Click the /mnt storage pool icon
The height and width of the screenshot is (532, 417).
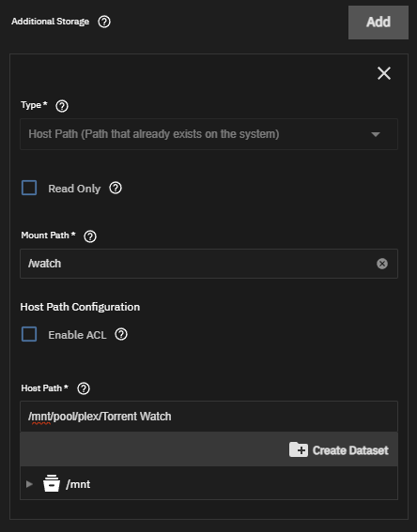coord(52,483)
